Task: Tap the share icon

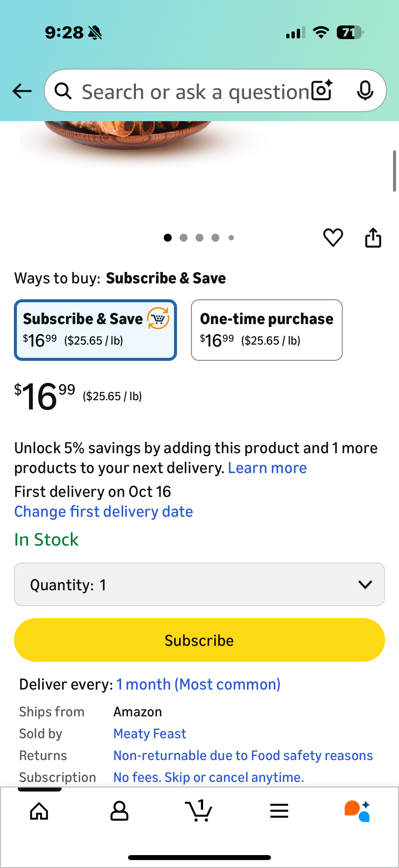Action: click(373, 238)
